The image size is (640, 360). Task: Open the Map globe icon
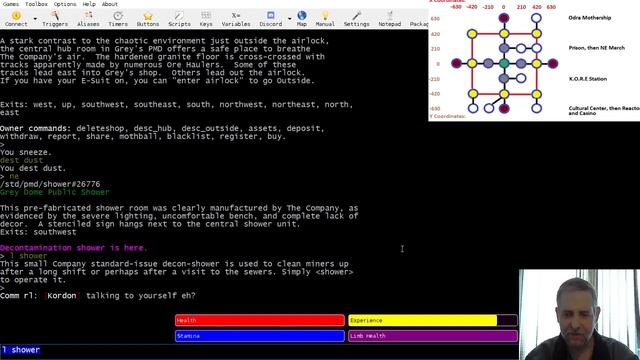[302, 19]
